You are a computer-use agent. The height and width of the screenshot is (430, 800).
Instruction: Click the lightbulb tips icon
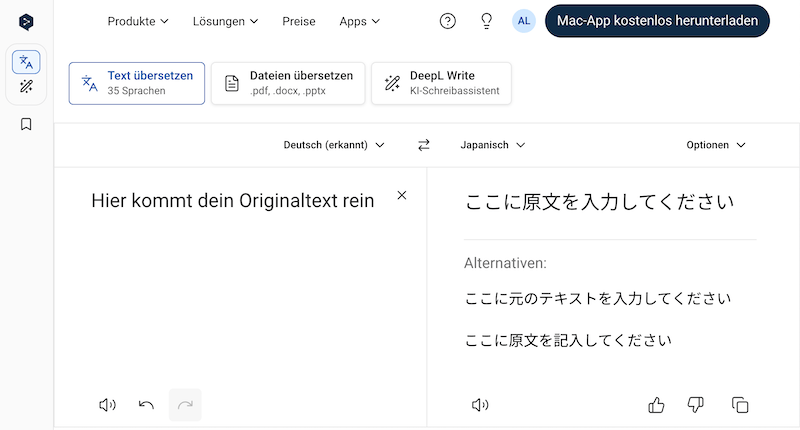click(x=487, y=21)
